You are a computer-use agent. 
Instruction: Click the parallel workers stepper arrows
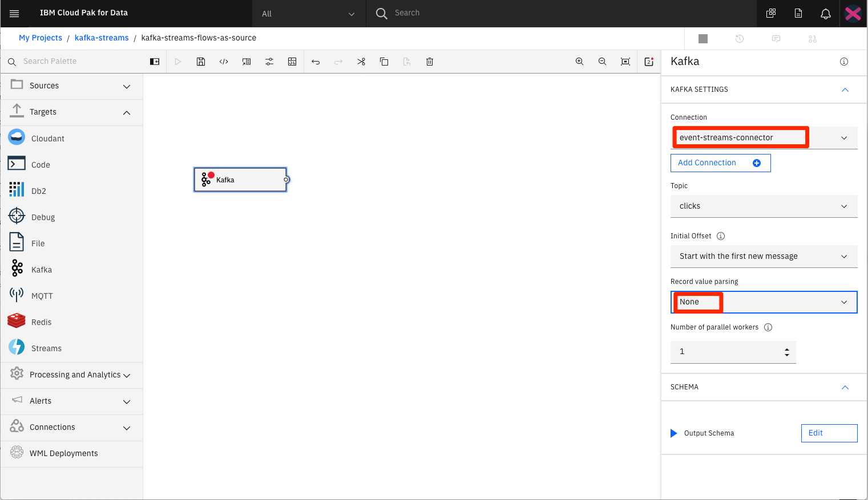coord(787,352)
